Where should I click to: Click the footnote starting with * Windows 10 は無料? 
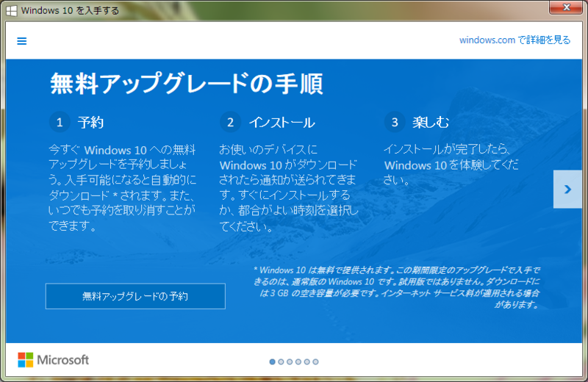coord(397,287)
